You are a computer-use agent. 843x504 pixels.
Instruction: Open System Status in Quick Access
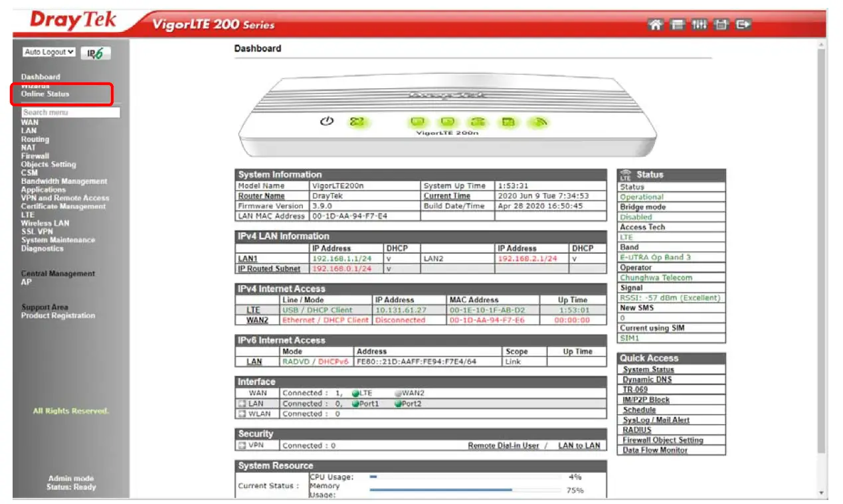648,370
